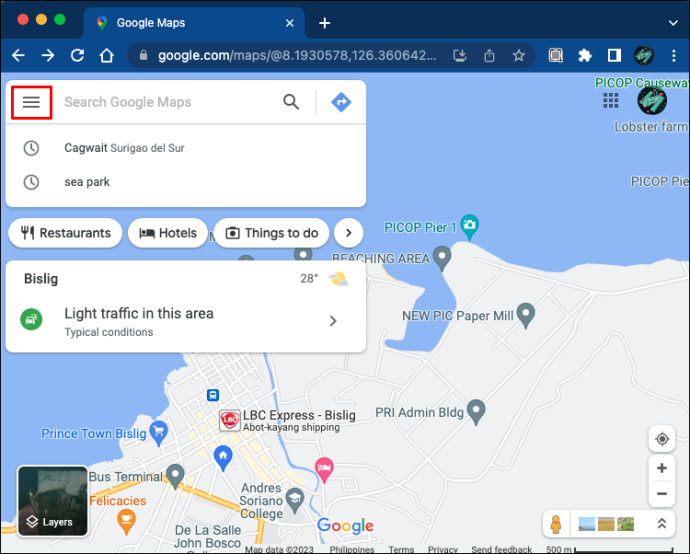Image resolution: width=690 pixels, height=554 pixels.
Task: Select the Bus Terminal map pin
Action: [x=175, y=476]
